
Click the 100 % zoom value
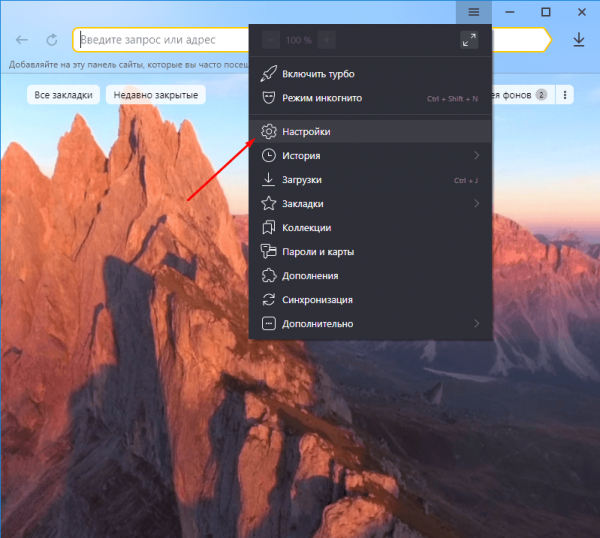(x=298, y=40)
